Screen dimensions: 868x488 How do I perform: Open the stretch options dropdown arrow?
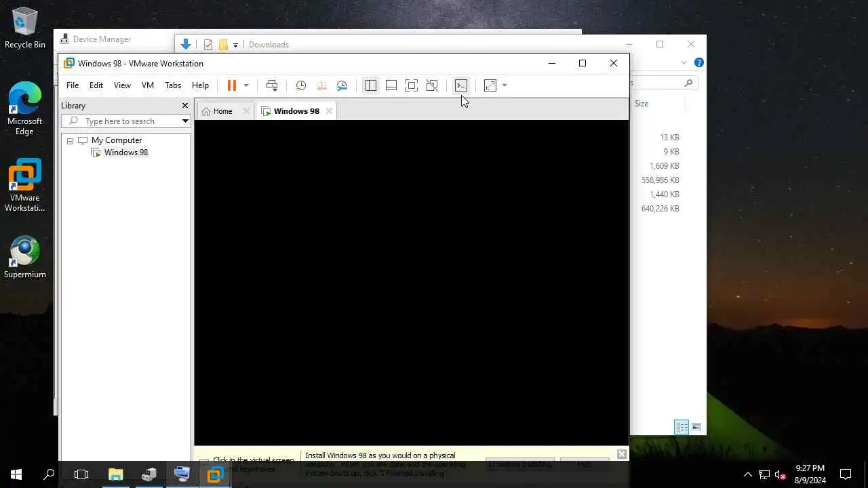[x=505, y=85]
